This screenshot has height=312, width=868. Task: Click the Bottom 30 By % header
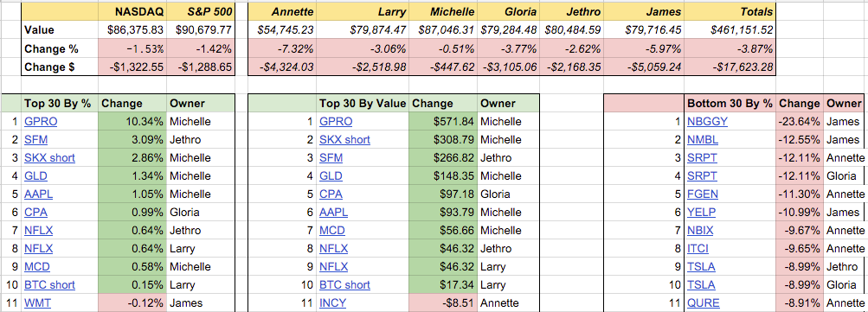pyautogui.click(x=729, y=104)
